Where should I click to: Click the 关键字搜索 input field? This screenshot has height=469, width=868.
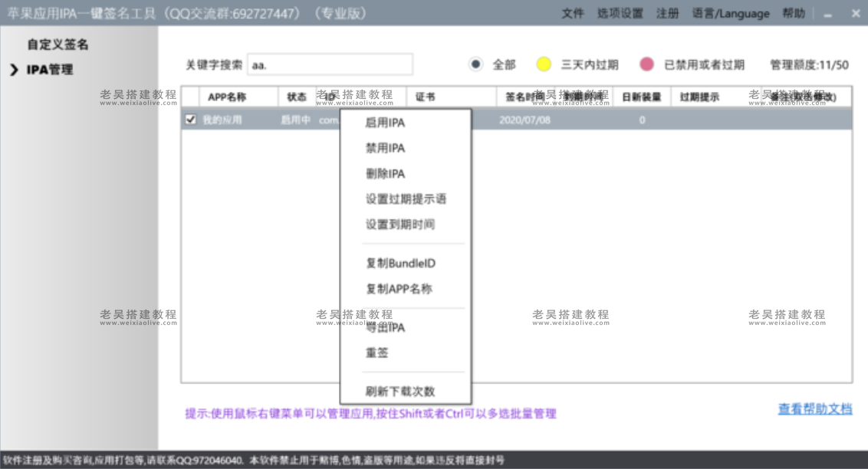pos(330,64)
